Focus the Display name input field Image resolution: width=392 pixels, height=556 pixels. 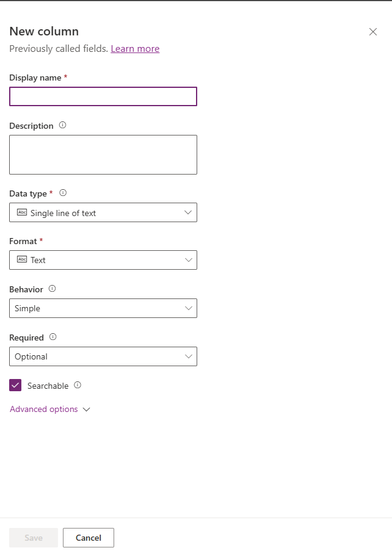(x=103, y=96)
